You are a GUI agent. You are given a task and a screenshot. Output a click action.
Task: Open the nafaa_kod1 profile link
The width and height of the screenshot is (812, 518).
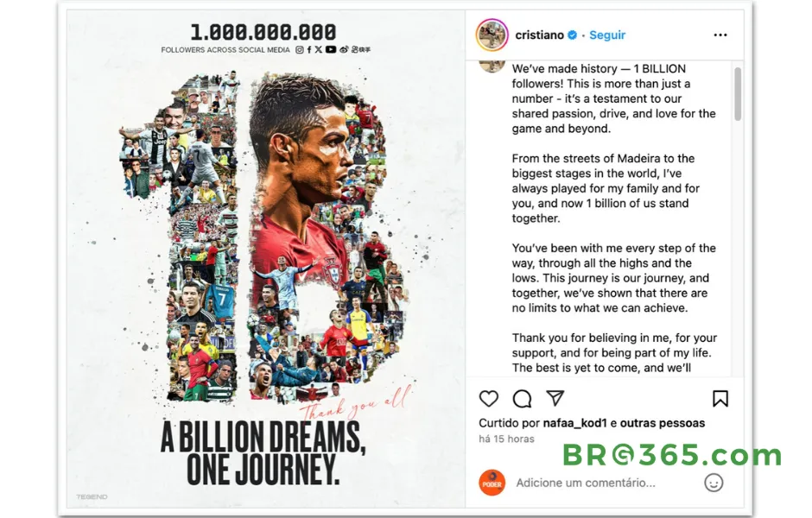coord(574,423)
